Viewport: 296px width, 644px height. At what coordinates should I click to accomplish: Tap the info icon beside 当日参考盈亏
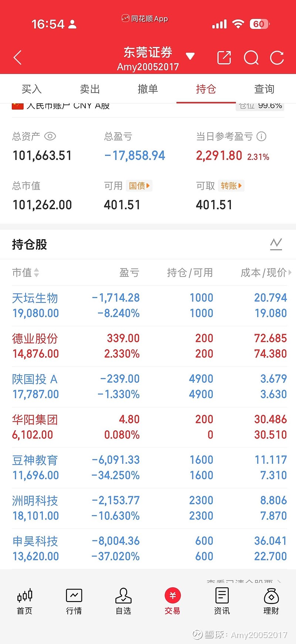point(262,136)
